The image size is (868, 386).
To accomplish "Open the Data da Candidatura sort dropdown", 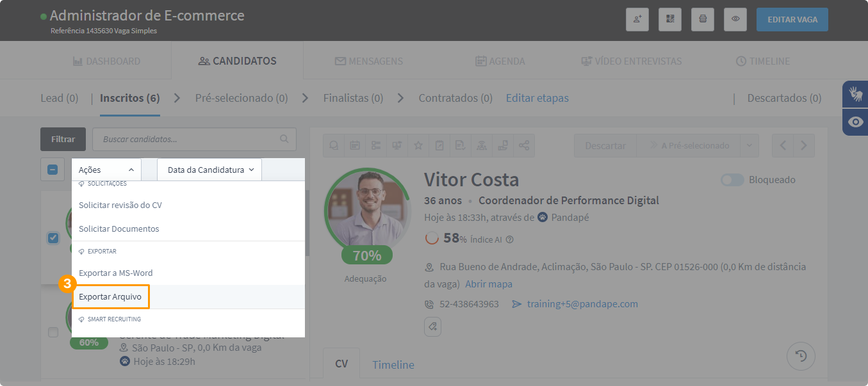I will click(210, 170).
